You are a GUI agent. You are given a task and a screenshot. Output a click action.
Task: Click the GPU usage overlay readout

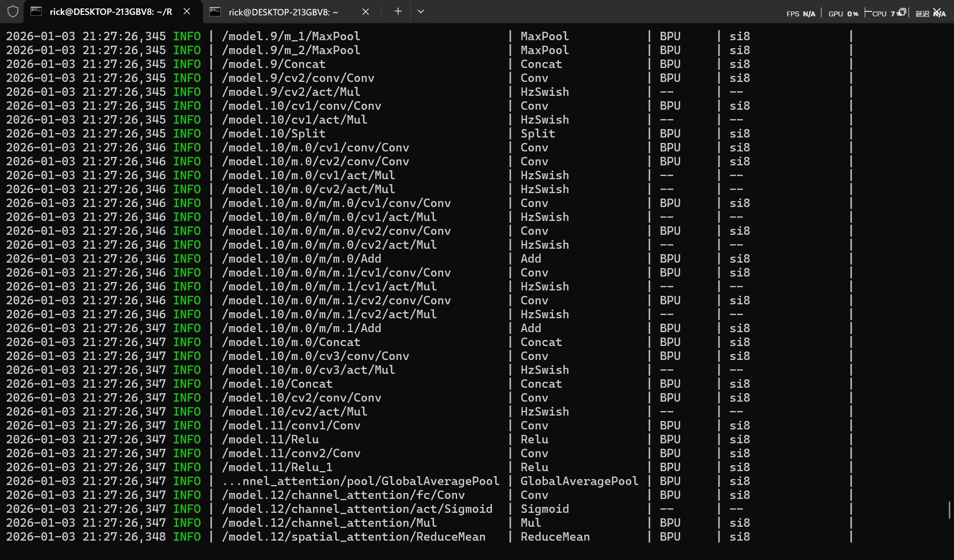(843, 14)
